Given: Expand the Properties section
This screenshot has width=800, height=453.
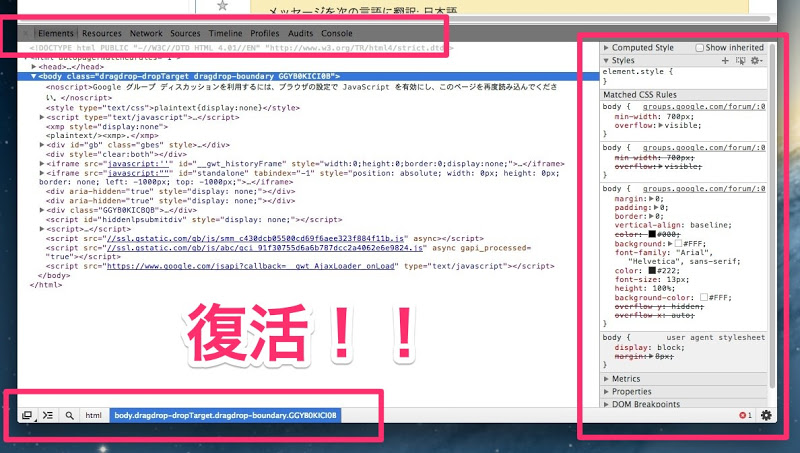Looking at the screenshot, I should pos(606,391).
